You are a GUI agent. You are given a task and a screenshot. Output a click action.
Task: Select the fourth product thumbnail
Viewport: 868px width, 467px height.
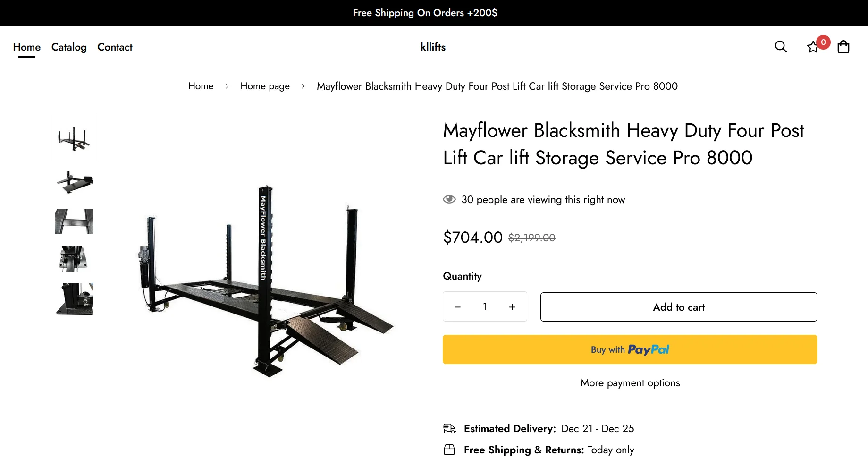(x=74, y=258)
